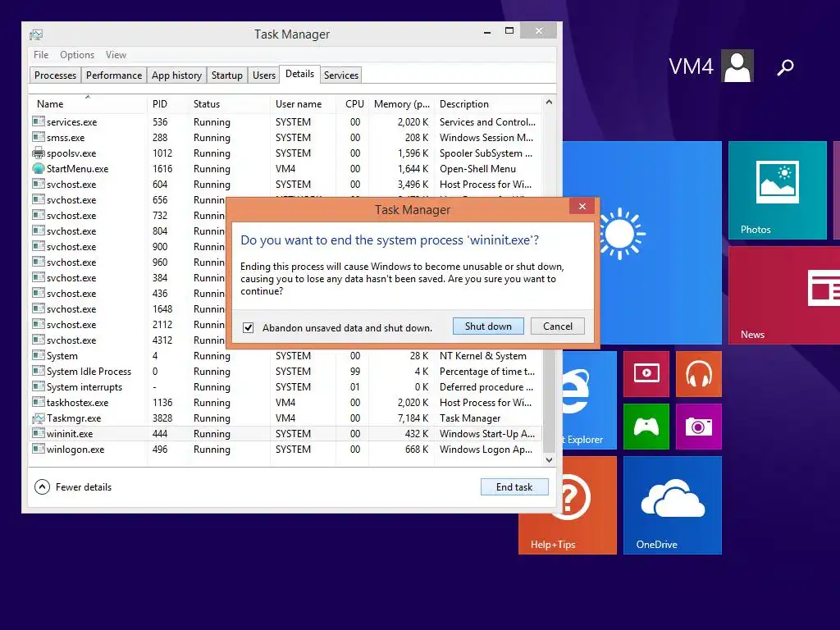Open the Camera tile
The image size is (840, 630).
(x=699, y=427)
